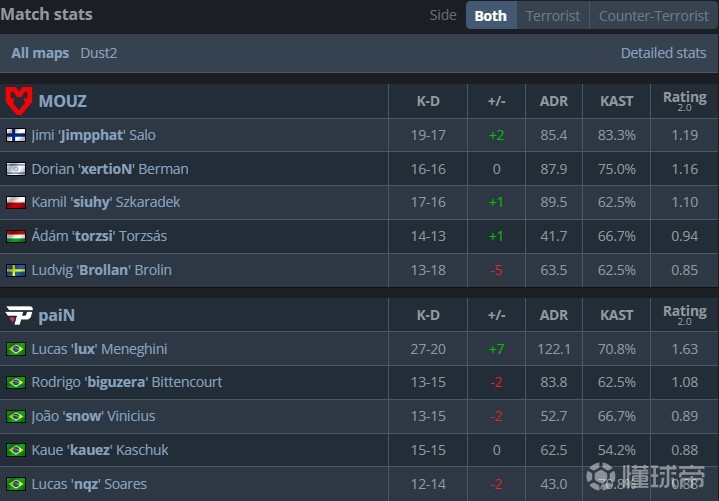
Task: Click the Sweden flag beside Brollan
Action: (16, 270)
